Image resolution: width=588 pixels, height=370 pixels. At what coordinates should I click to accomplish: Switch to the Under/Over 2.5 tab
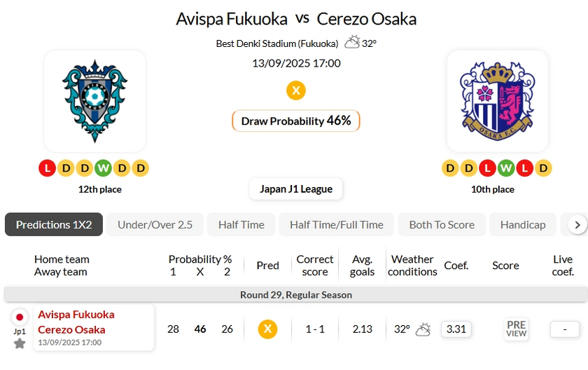155,224
